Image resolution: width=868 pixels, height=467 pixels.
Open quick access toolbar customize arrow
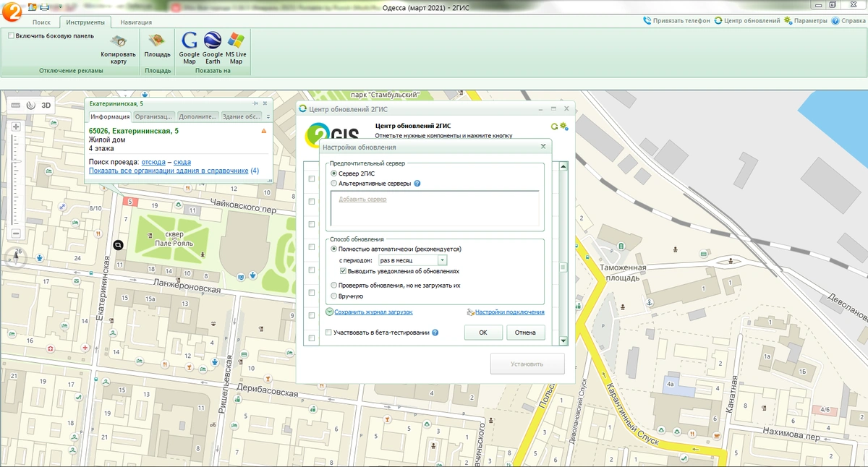point(59,7)
